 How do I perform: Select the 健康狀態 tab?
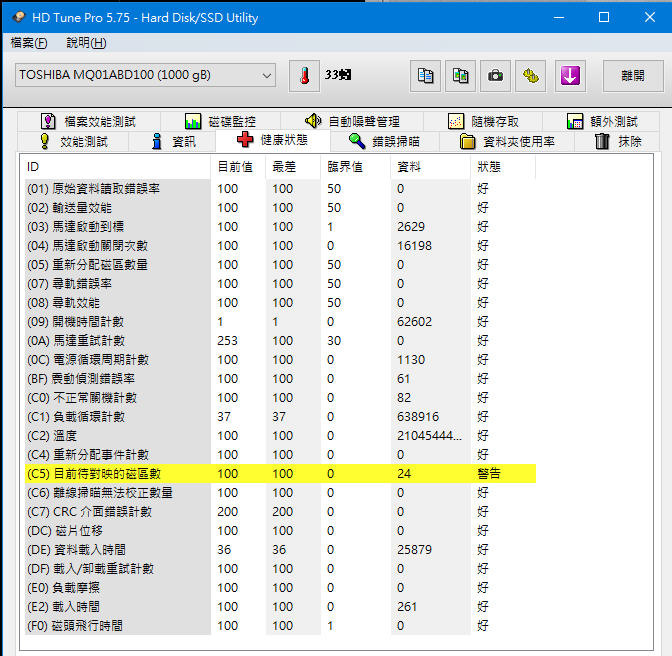[273, 140]
